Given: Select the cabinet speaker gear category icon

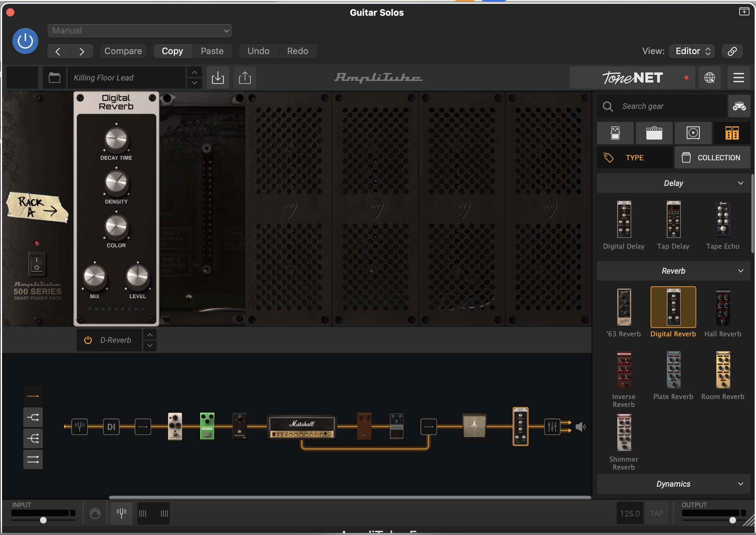Looking at the screenshot, I should (693, 133).
